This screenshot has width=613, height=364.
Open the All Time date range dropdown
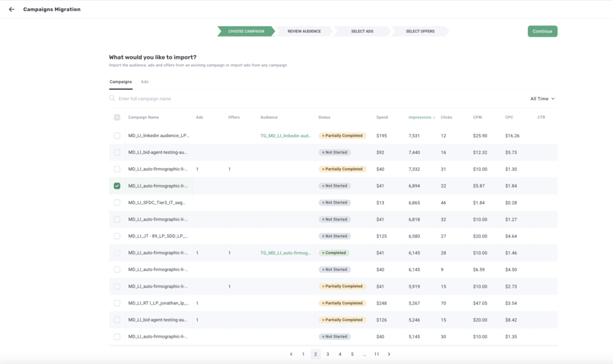pos(542,99)
